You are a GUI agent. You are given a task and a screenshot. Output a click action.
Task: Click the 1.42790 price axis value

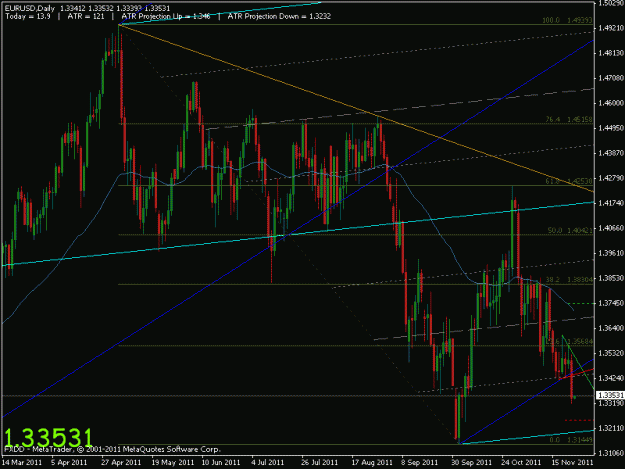pos(611,178)
